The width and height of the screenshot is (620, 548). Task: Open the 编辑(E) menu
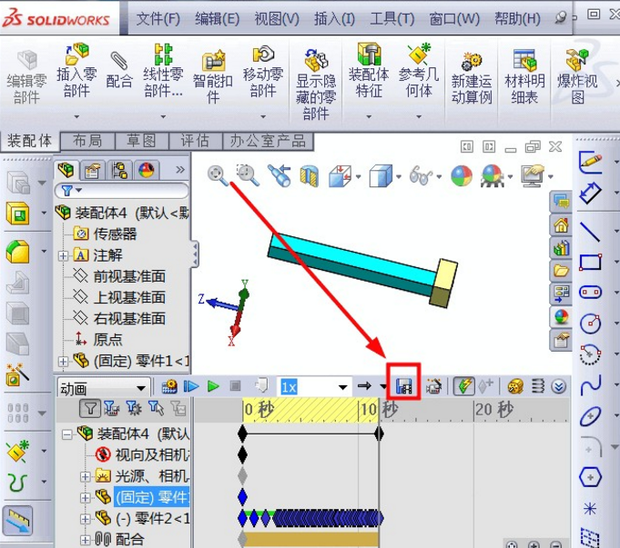tap(217, 19)
